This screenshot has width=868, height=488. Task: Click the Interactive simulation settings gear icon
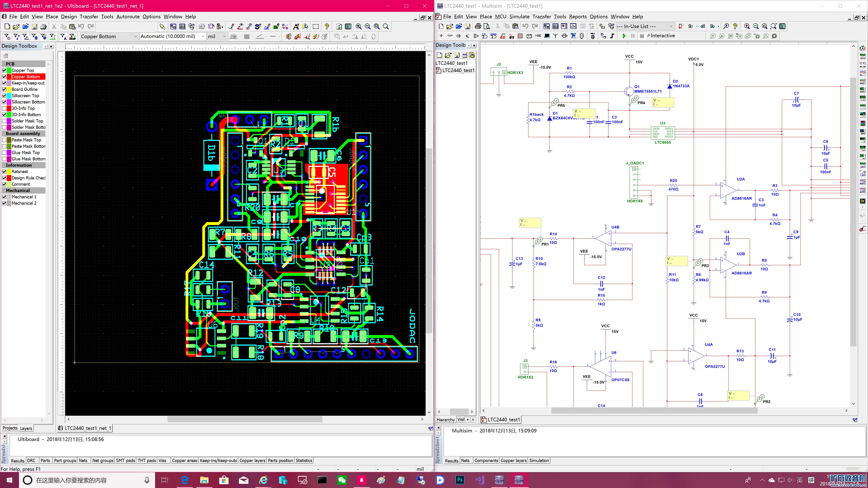[x=774, y=36]
